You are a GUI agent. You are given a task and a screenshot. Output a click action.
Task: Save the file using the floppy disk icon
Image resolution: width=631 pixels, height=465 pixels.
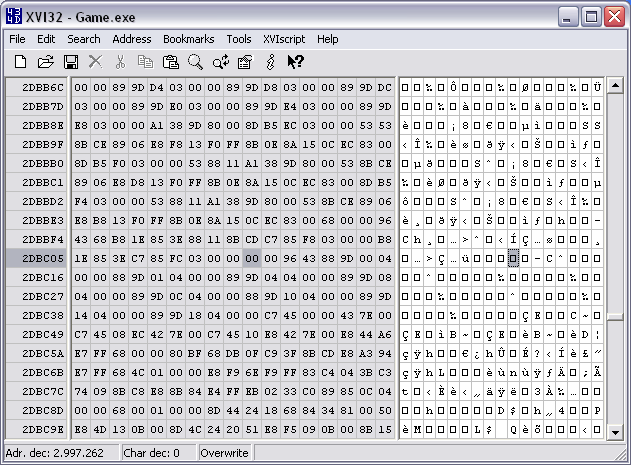point(70,62)
